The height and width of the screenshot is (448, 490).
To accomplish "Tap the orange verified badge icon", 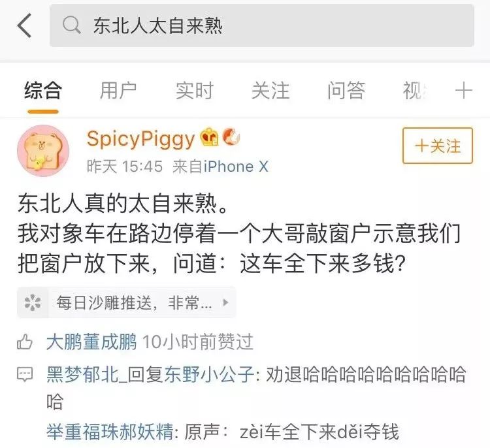I will 231,137.
